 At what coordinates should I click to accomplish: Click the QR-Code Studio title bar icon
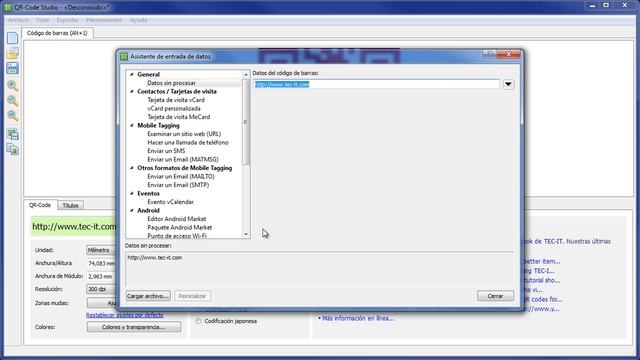pos(7,7)
